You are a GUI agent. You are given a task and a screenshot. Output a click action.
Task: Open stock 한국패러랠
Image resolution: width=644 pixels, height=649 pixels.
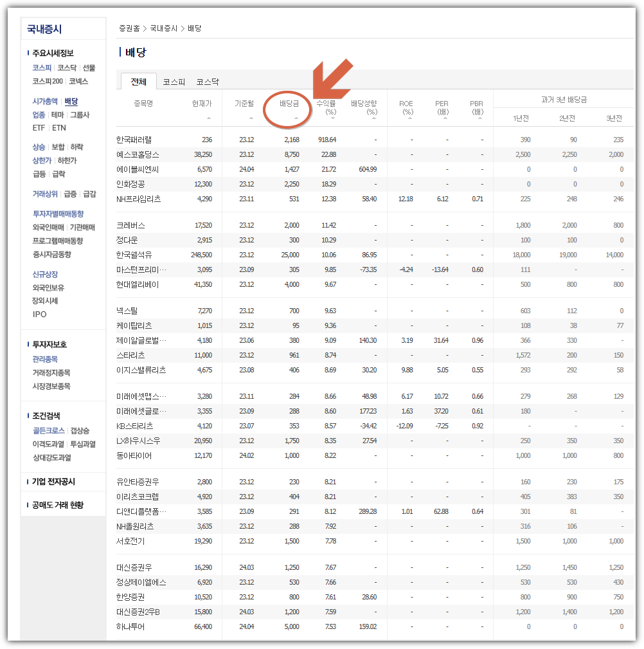click(x=134, y=140)
